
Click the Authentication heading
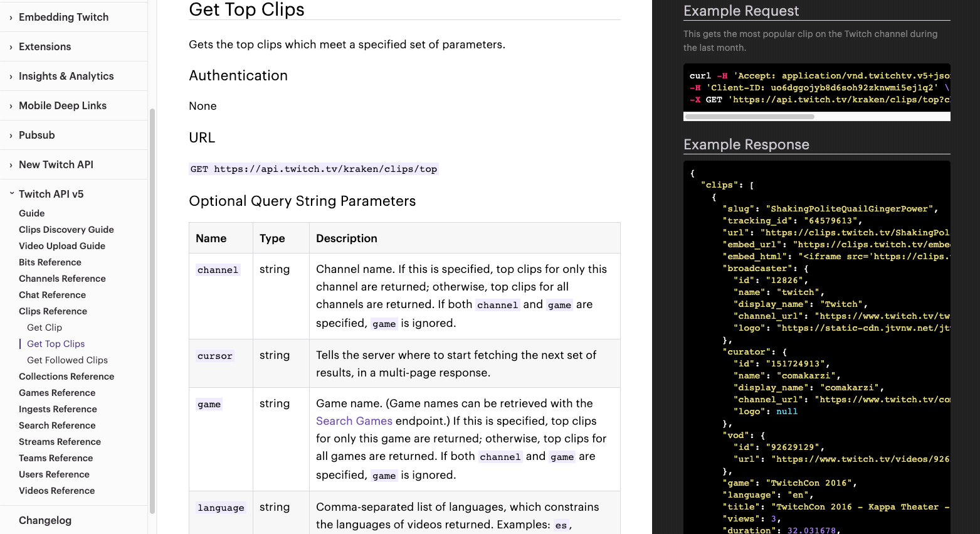(x=238, y=75)
